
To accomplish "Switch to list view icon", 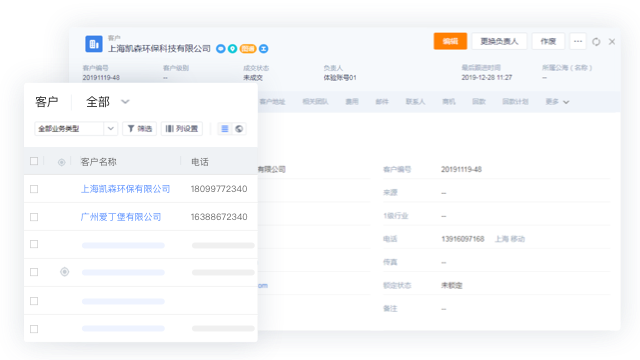I will point(224,129).
